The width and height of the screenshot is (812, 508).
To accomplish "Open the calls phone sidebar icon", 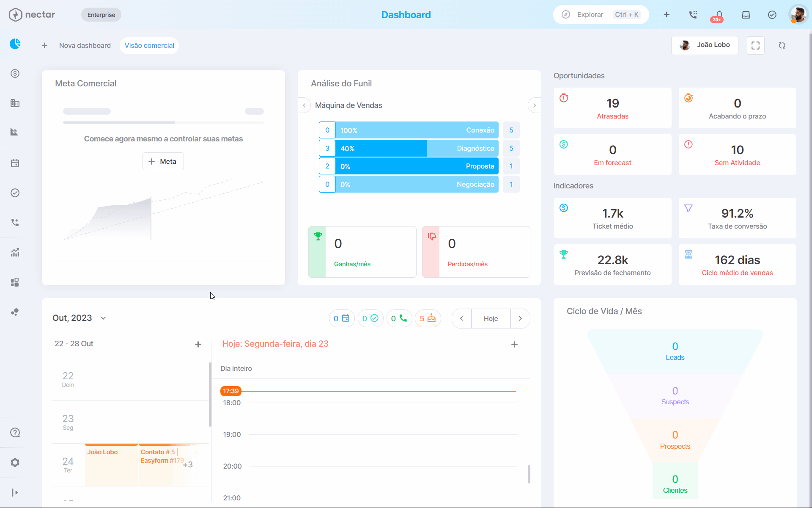I will pos(15,222).
